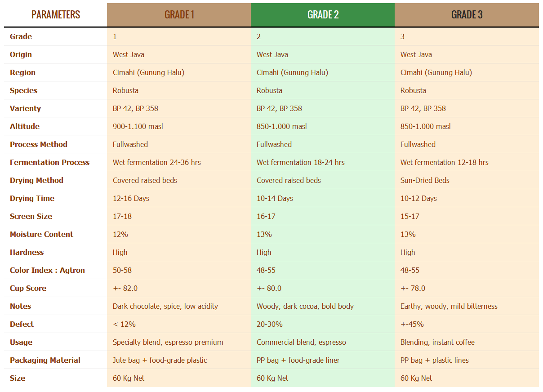The width and height of the screenshot is (543, 392).
Task: Click the Moisture Content row label
Action: pos(41,234)
